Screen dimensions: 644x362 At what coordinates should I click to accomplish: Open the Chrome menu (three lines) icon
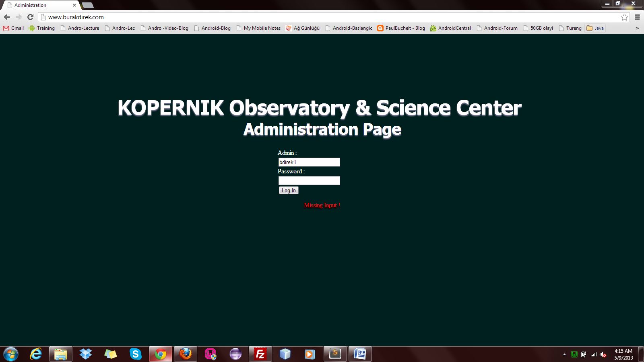point(637,17)
